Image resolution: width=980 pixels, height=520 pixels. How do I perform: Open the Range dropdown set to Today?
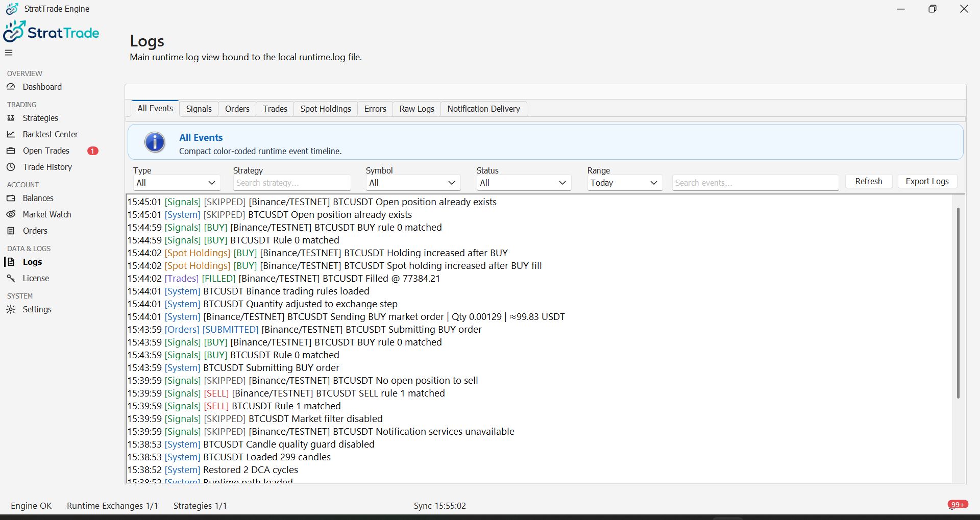click(x=625, y=183)
